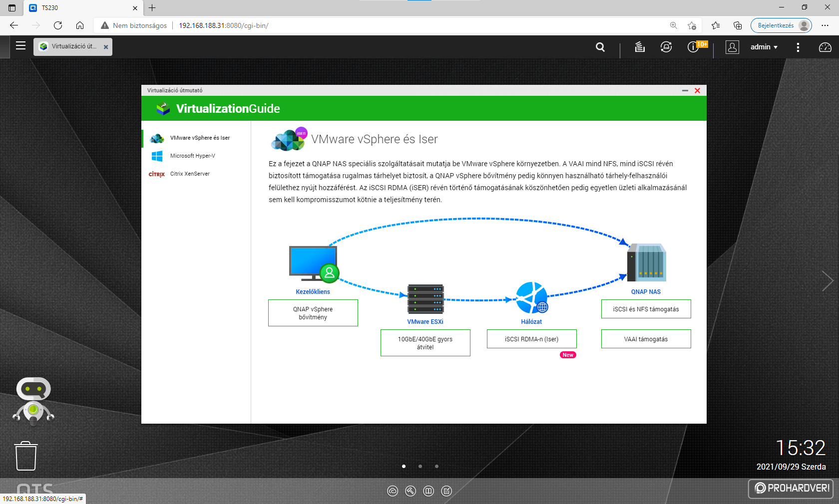Open iSCSI és NFS támogatás box
Viewport: 839px width, 504px height.
click(x=646, y=309)
